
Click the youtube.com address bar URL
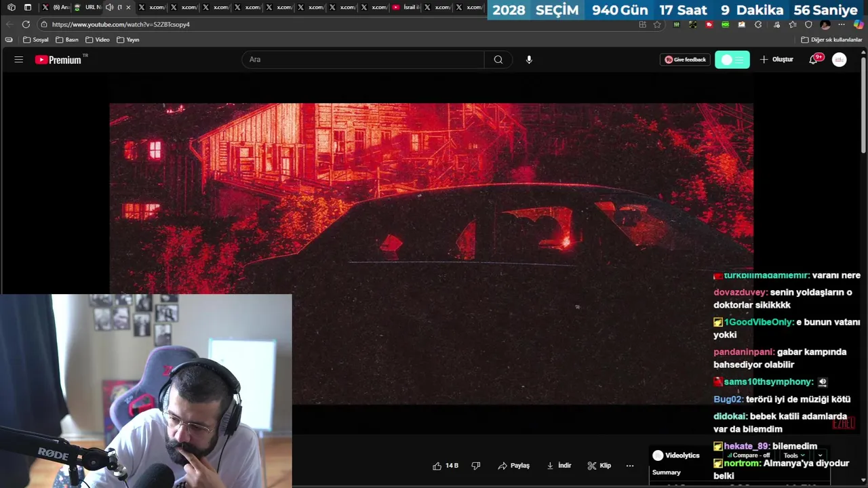(121, 24)
